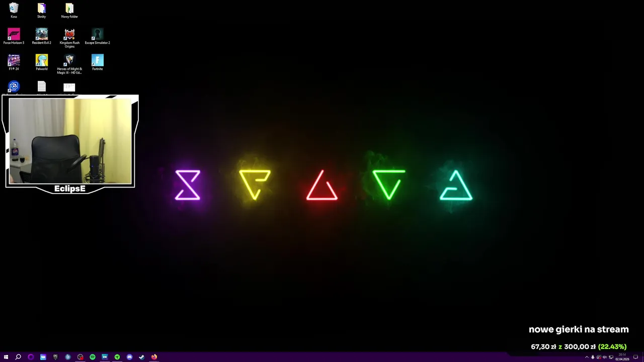Open the Spotify taskbar icon
The image size is (644, 362).
point(93,357)
